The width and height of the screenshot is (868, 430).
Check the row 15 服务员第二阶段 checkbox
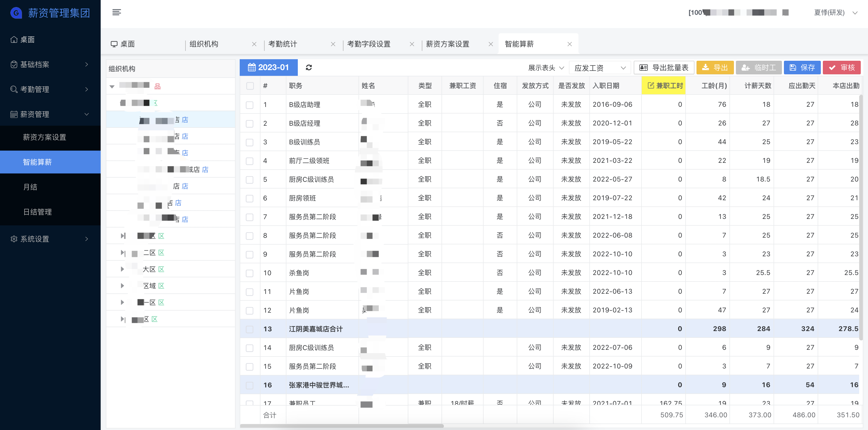(250, 366)
